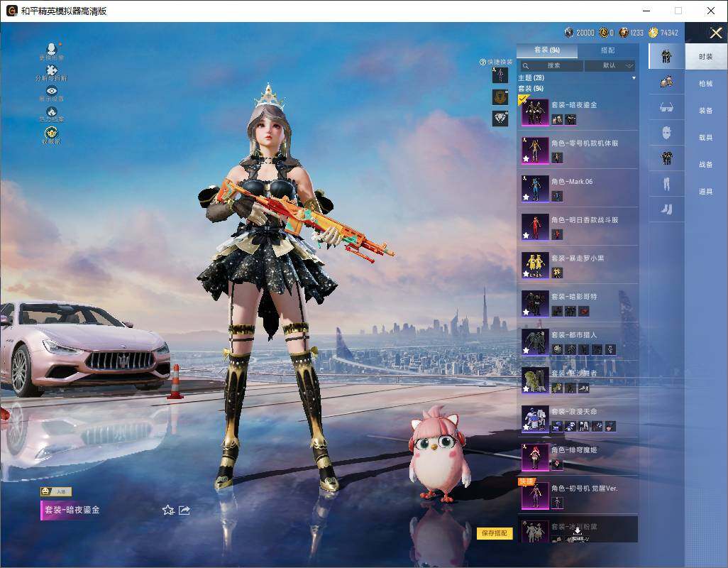The height and width of the screenshot is (568, 728).
Task: Open the 装备 equipment category tab
Action: (706, 111)
